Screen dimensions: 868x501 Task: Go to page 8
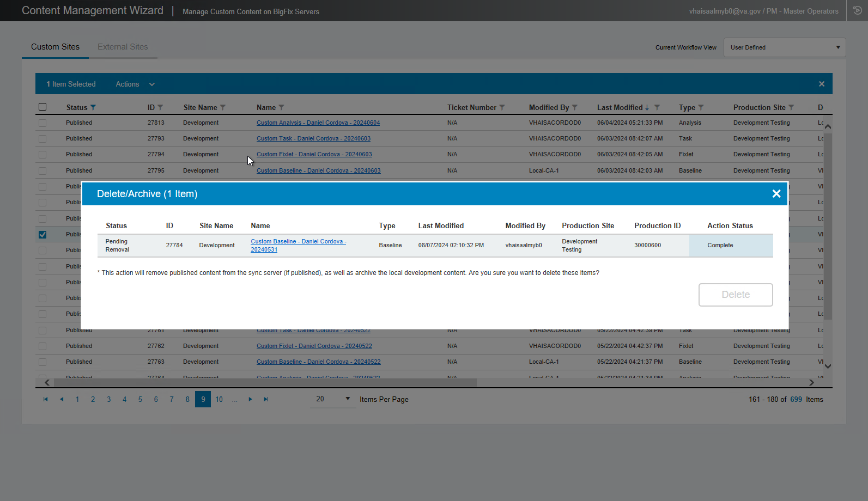[x=187, y=399]
